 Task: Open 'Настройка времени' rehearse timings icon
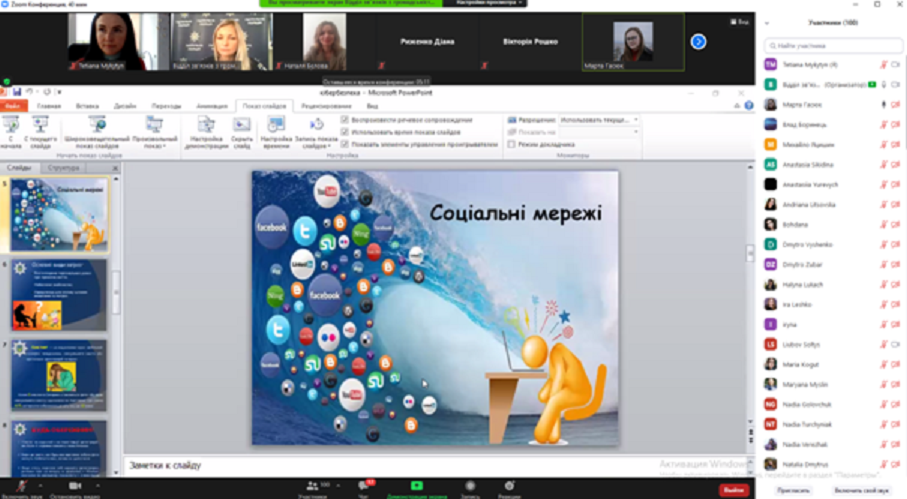(276, 131)
